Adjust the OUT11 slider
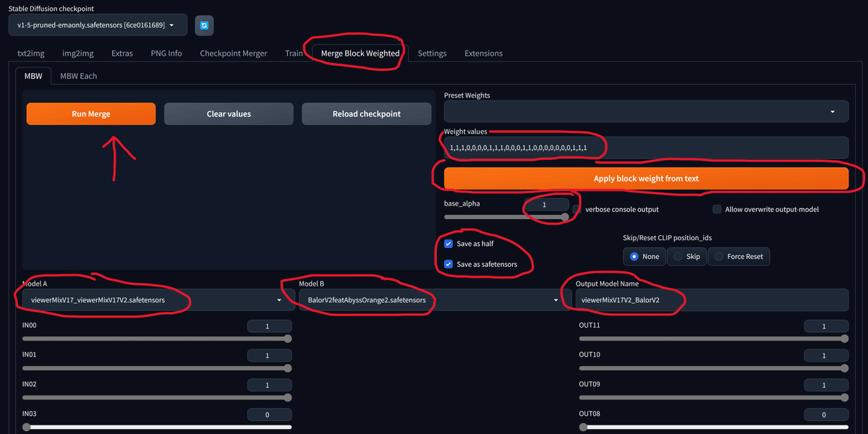The width and height of the screenshot is (868, 434). 714,338
